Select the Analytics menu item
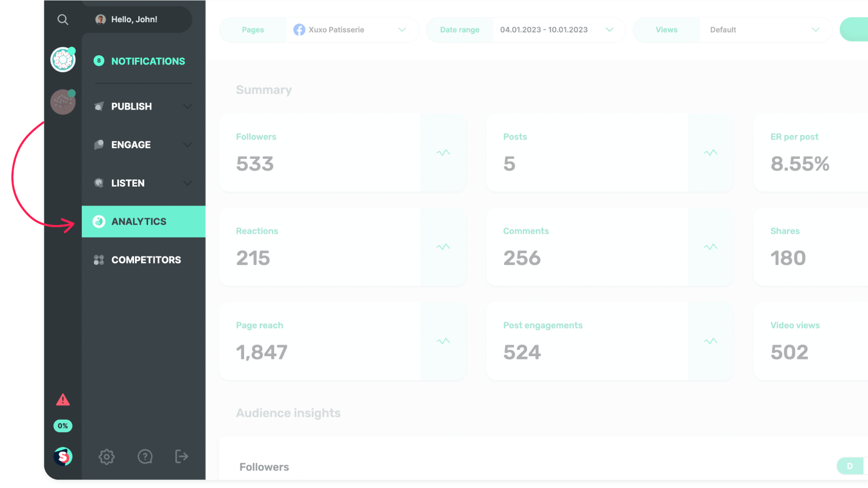The image size is (868, 488). 144,221
